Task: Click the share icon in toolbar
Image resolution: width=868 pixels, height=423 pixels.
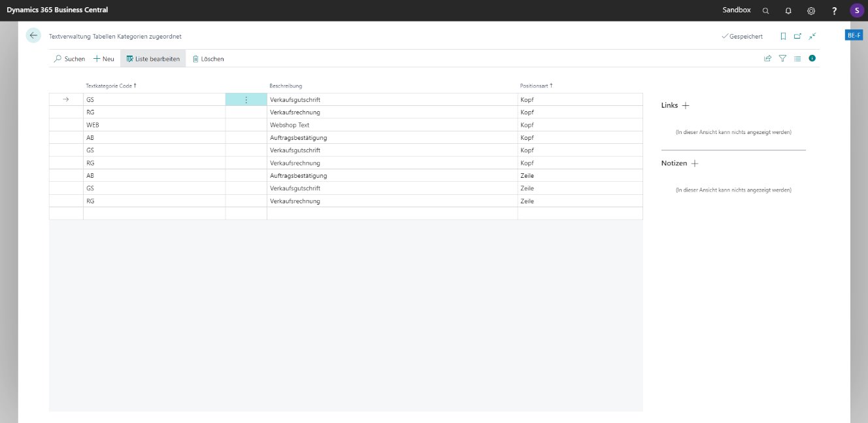Action: [x=768, y=58]
